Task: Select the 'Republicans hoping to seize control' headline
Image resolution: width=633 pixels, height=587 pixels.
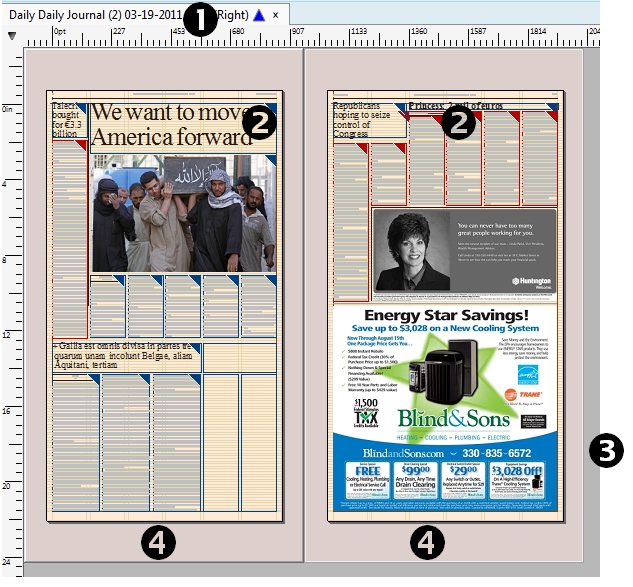Action: pos(369,120)
